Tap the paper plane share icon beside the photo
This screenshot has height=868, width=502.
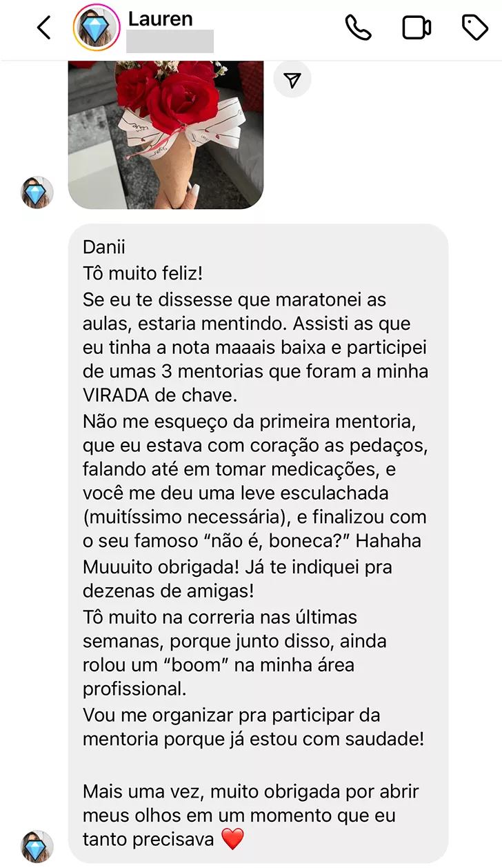pos(292,81)
